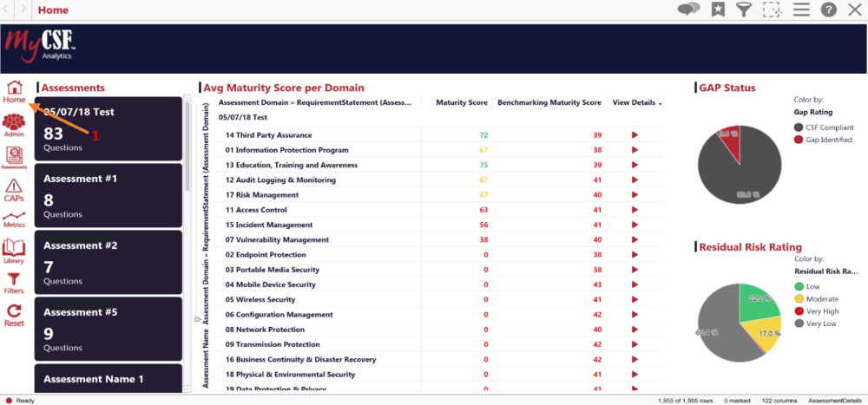The height and width of the screenshot is (405, 868).
Task: Select the Assessment #5 card
Action: click(x=108, y=330)
